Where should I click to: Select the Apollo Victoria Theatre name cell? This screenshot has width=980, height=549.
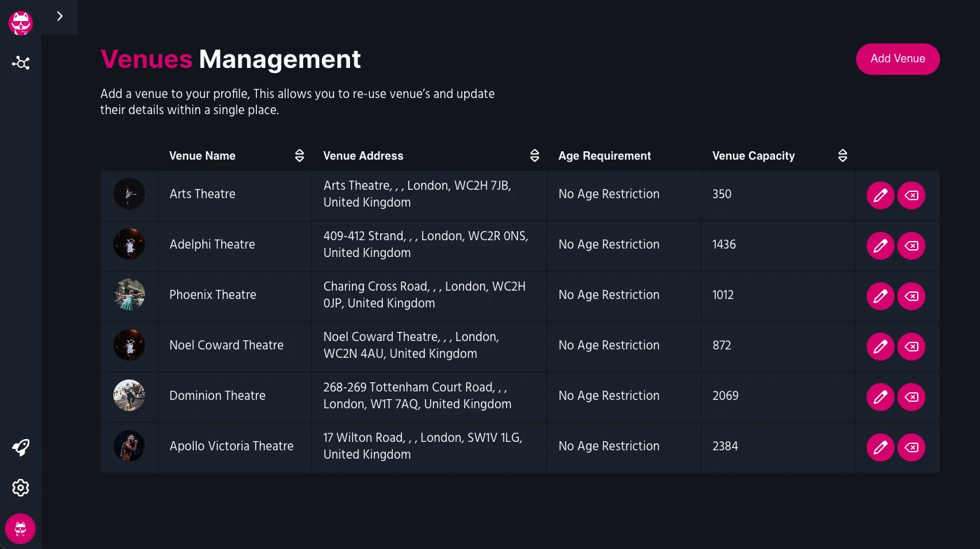231,446
